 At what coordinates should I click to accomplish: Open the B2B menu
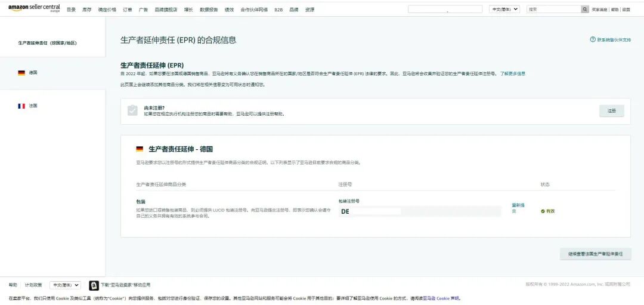click(278, 10)
